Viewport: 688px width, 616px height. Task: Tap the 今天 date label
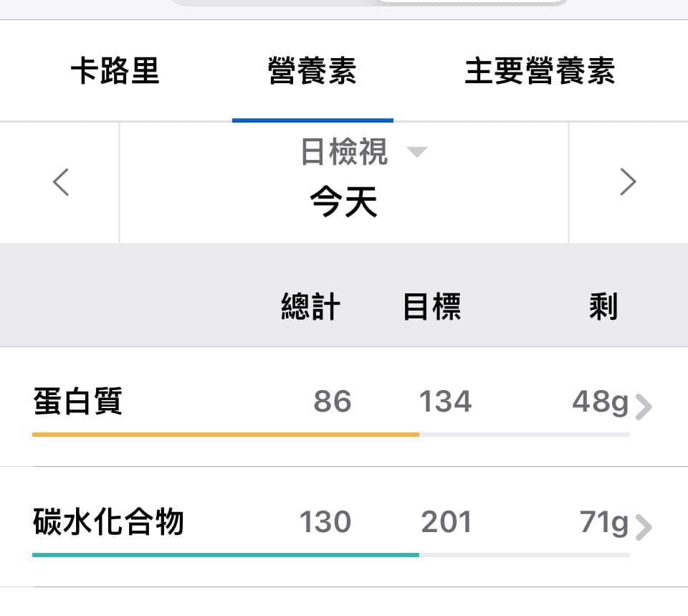tap(343, 202)
